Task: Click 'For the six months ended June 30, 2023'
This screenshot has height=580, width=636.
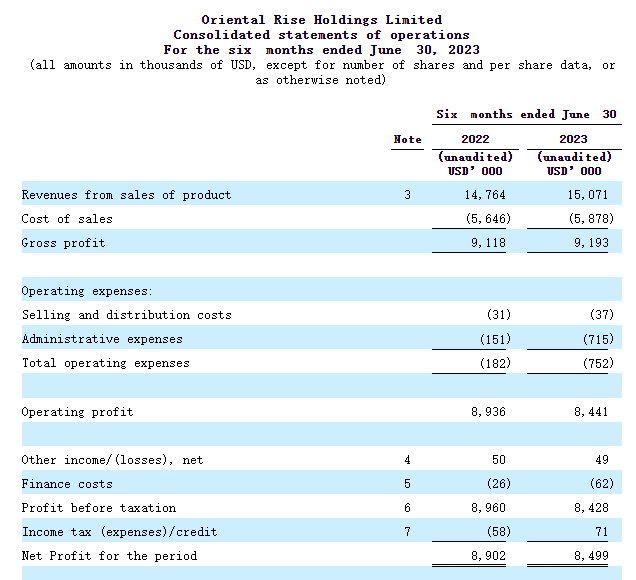Action: [322, 50]
